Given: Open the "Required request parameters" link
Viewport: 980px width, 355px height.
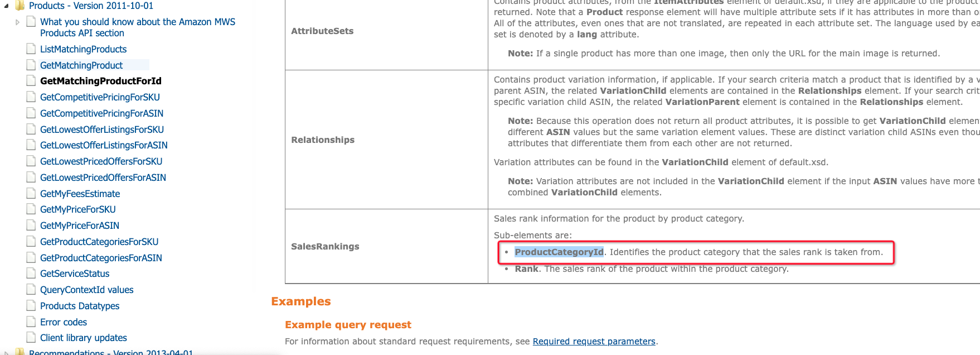Looking at the screenshot, I should (x=594, y=341).
